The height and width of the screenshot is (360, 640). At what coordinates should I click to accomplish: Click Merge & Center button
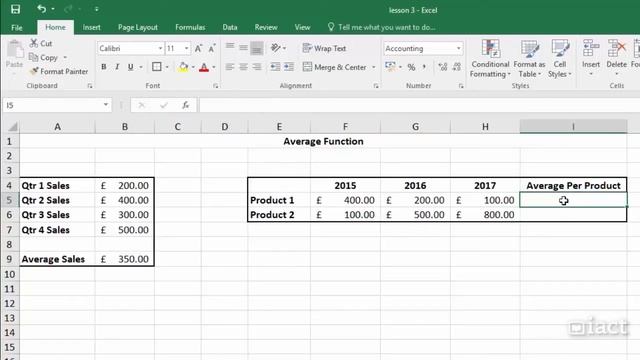335,67
